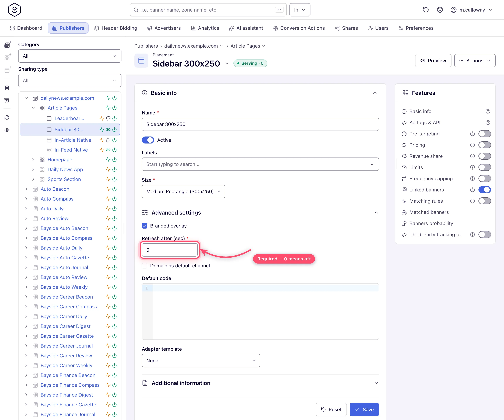Toggle the Active switch off
Image resolution: width=504 pixels, height=420 pixels.
point(148,140)
